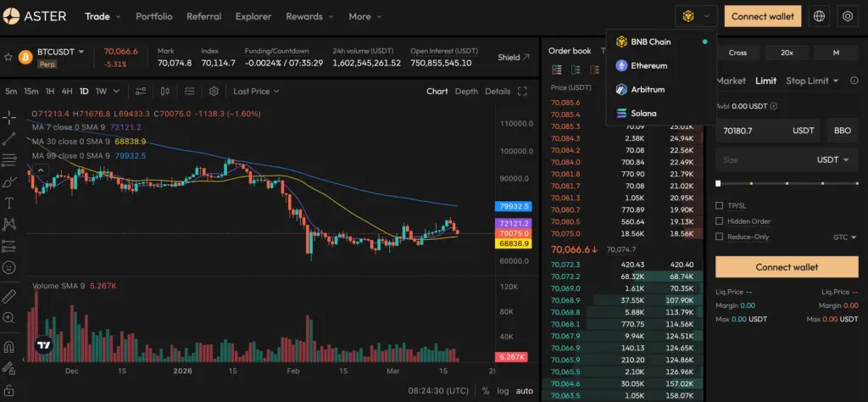Switch to the Depth tab
This screenshot has height=402, width=868.
(466, 92)
